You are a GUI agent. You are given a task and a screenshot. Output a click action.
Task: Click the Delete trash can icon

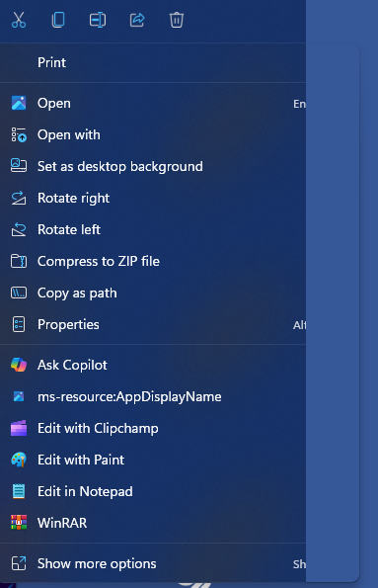[x=177, y=20]
